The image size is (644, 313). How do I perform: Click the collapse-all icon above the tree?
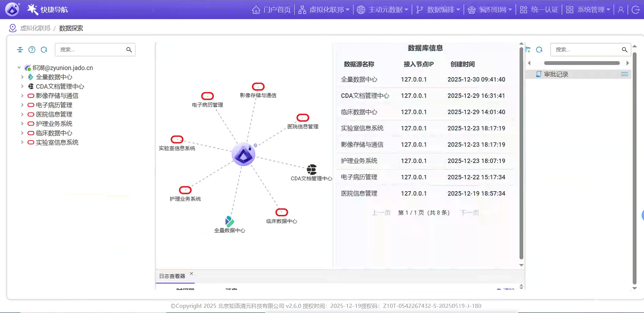[x=20, y=49]
